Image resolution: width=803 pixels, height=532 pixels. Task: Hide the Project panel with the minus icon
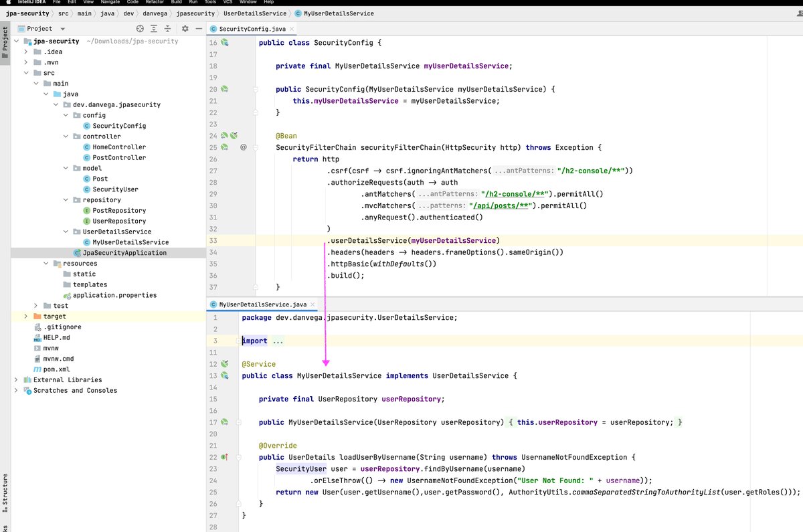pyautogui.click(x=199, y=29)
